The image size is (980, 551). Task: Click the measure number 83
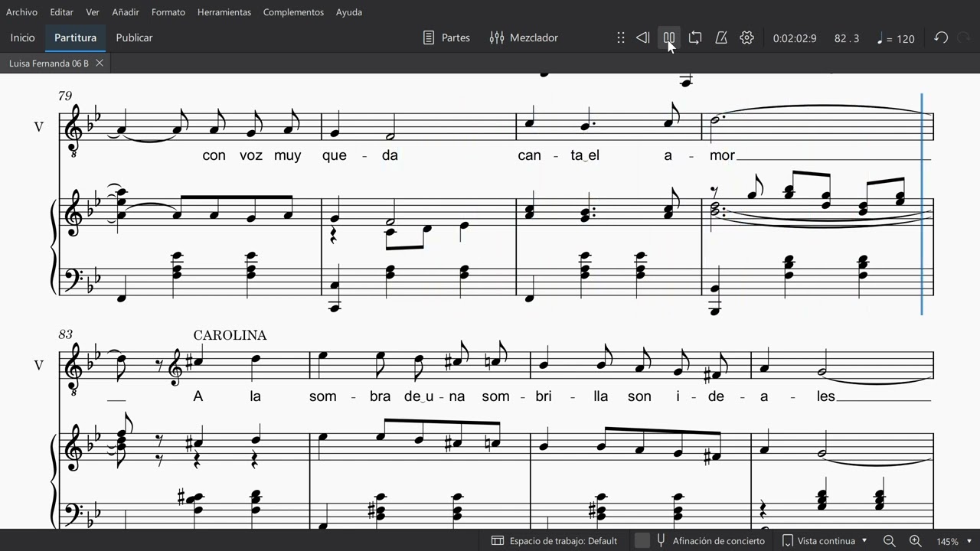point(65,334)
